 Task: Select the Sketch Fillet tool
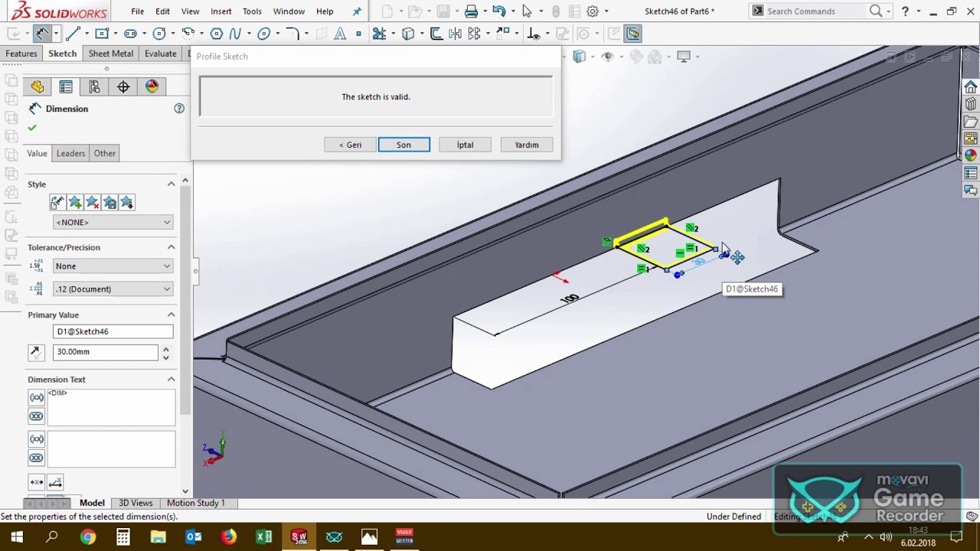tap(292, 34)
